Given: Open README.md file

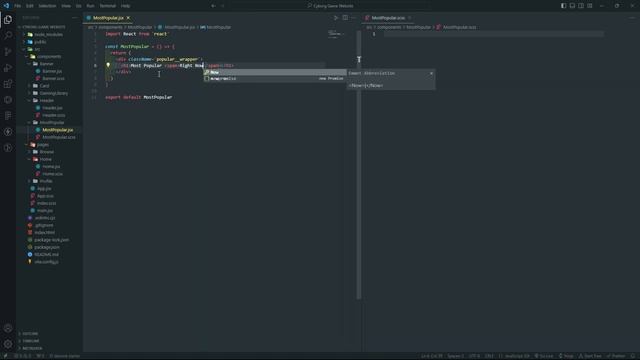Looking at the screenshot, I should tap(46, 254).
